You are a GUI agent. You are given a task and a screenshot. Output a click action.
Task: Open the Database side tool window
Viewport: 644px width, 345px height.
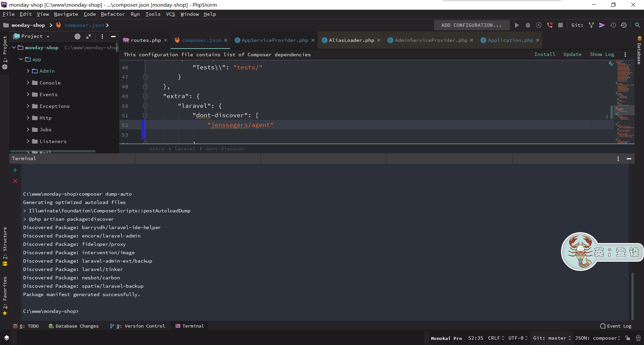pyautogui.click(x=639, y=50)
